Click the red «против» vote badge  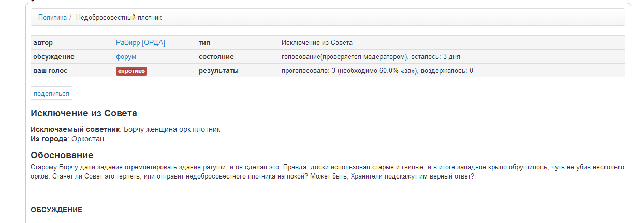[131, 71]
